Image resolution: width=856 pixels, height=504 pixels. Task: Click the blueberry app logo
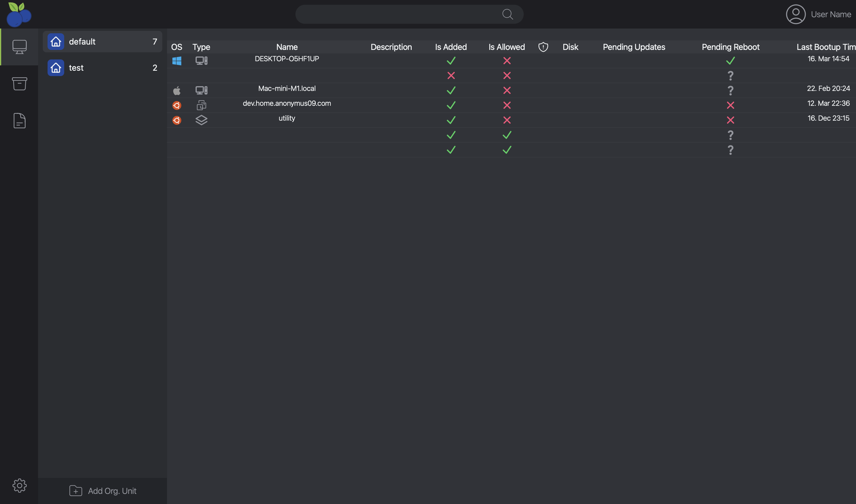(x=19, y=14)
